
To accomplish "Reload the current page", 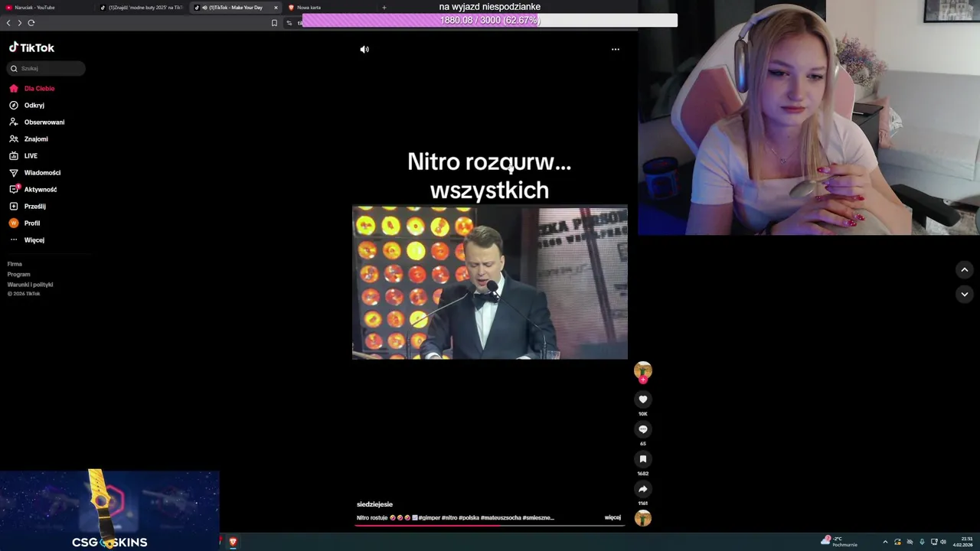I will [31, 23].
